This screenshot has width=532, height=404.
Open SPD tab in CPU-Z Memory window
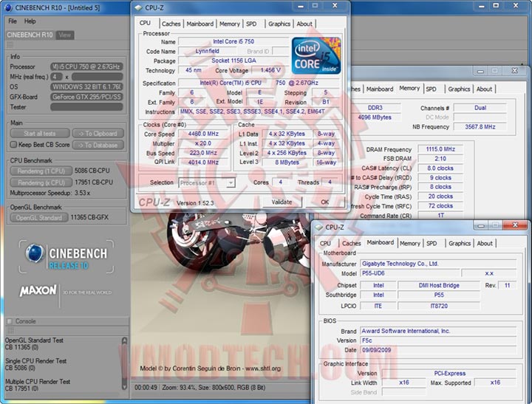[x=432, y=89]
